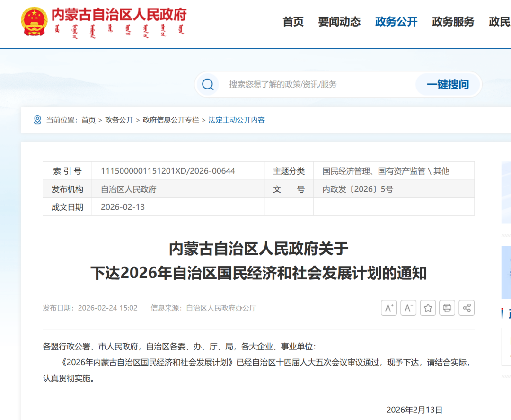The width and height of the screenshot is (511, 420).
Task: Click inside the policy search input field
Action: click(x=308, y=84)
